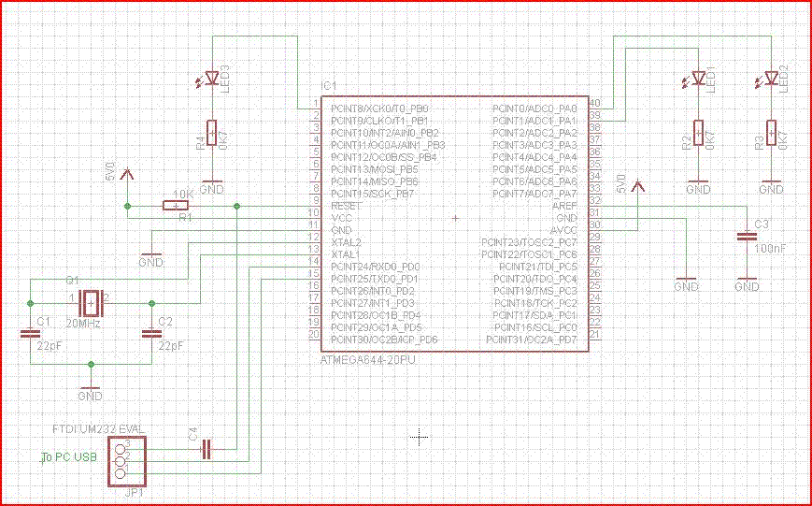The height and width of the screenshot is (506, 812).
Task: Select capacitor C3 100nF
Action: pos(748,237)
